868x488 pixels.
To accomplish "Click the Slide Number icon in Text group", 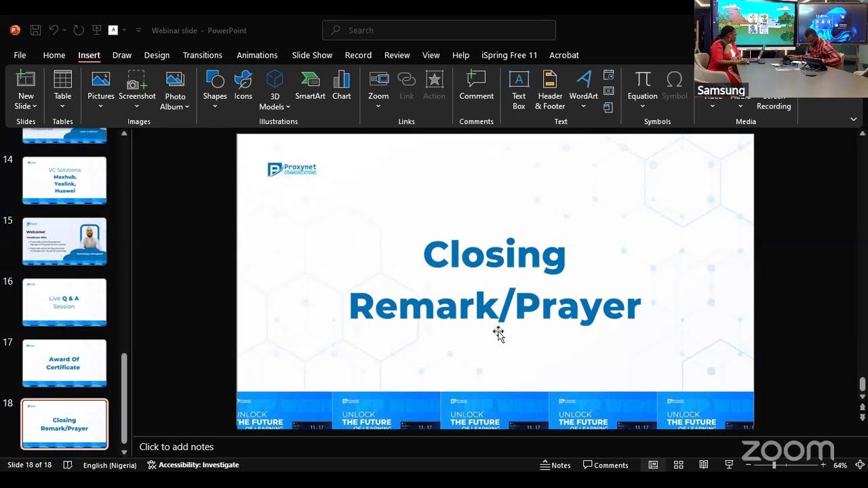I will click(x=608, y=91).
